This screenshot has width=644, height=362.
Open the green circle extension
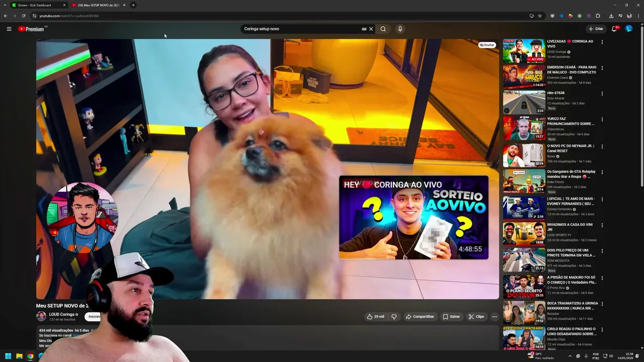click(x=580, y=16)
